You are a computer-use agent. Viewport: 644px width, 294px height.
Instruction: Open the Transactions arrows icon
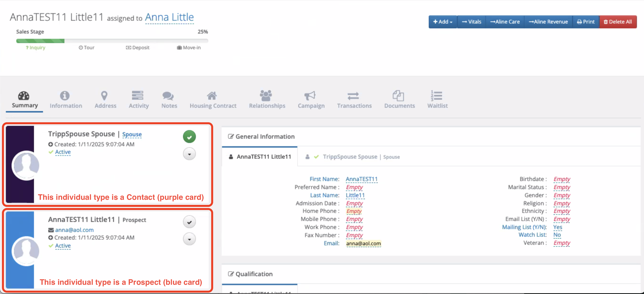tap(353, 96)
